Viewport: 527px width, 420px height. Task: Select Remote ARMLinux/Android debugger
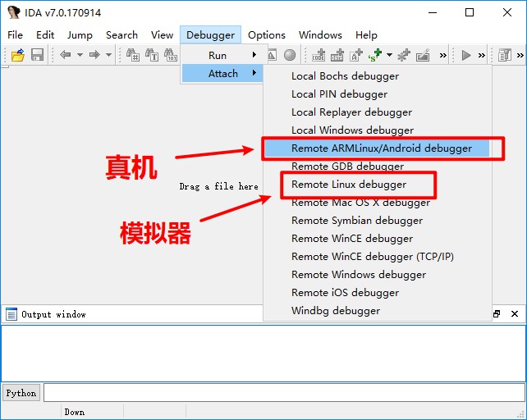coord(381,148)
